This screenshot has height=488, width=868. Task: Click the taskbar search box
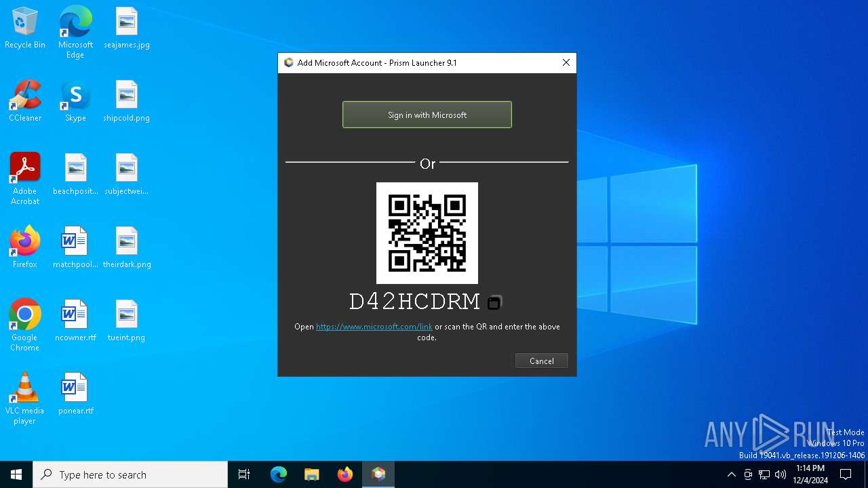pyautogui.click(x=130, y=474)
